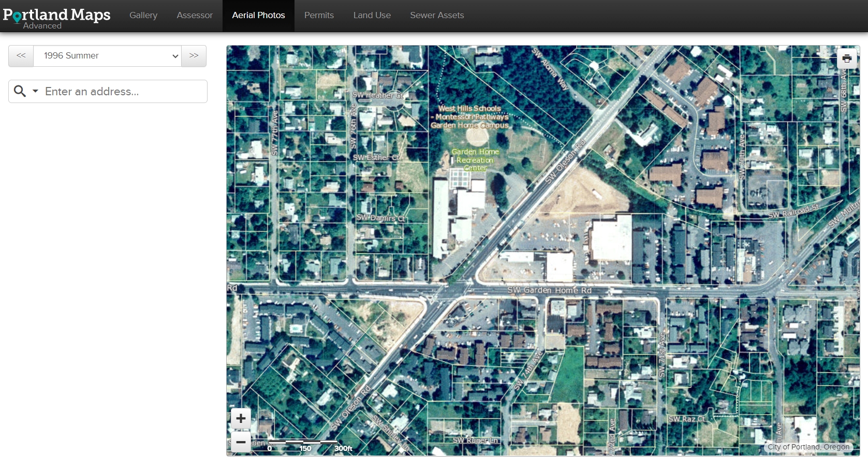Click the Portland Maps logo
This screenshot has height=467, width=868.
tap(56, 17)
